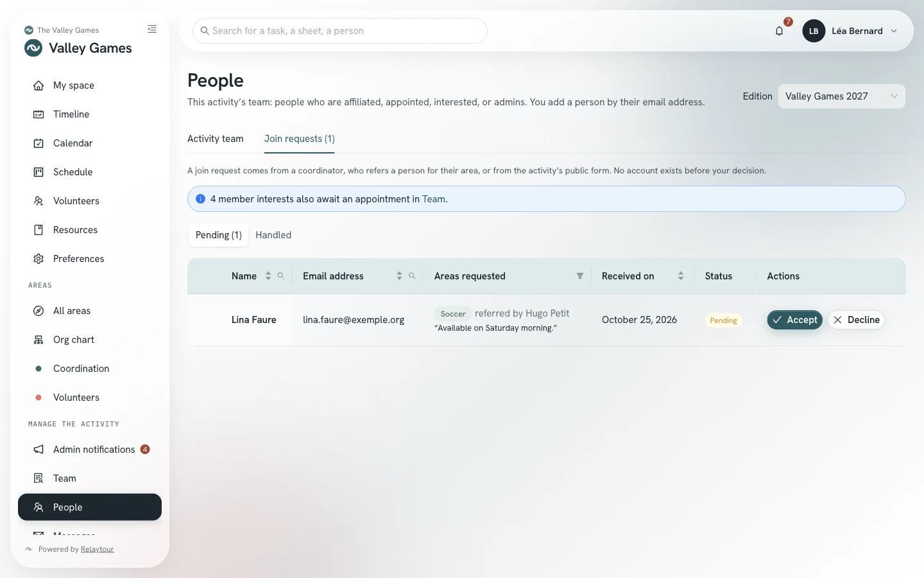Click the Valley Games logo
Screen dimensions: 924x578
[x=33, y=48]
